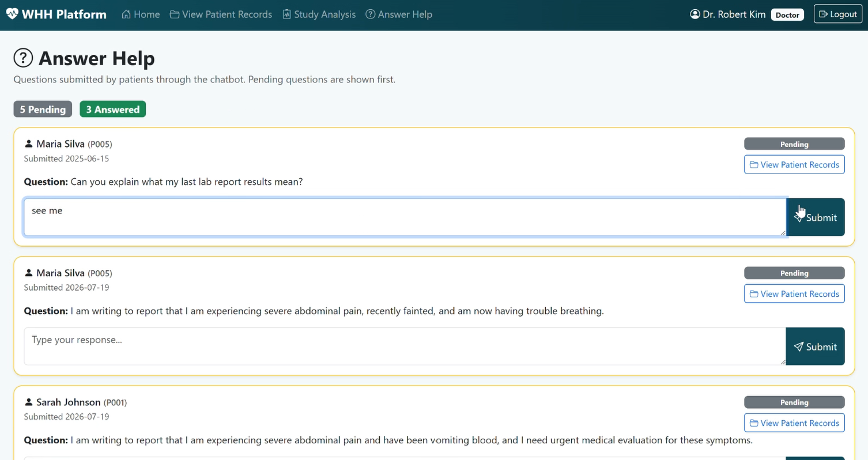The height and width of the screenshot is (460, 868).
Task: Click the question-mark icon beside the Answer Help heading
Action: pyautogui.click(x=23, y=58)
